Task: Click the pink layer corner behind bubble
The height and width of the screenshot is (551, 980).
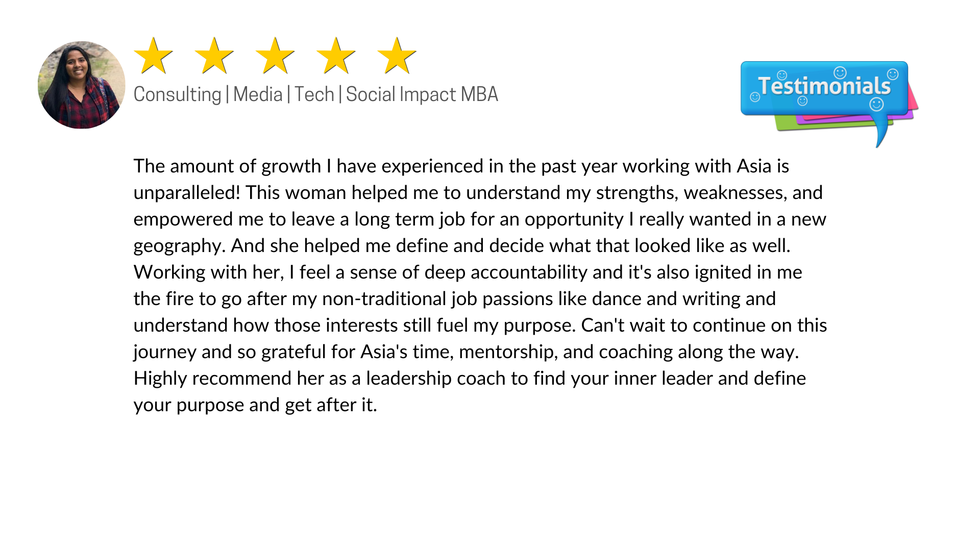Action: 913,99
